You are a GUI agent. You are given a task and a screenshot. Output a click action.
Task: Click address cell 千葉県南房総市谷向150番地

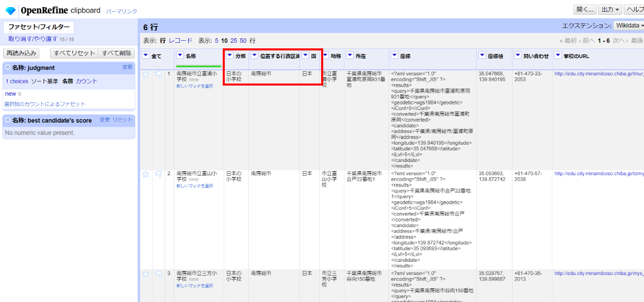364,276
